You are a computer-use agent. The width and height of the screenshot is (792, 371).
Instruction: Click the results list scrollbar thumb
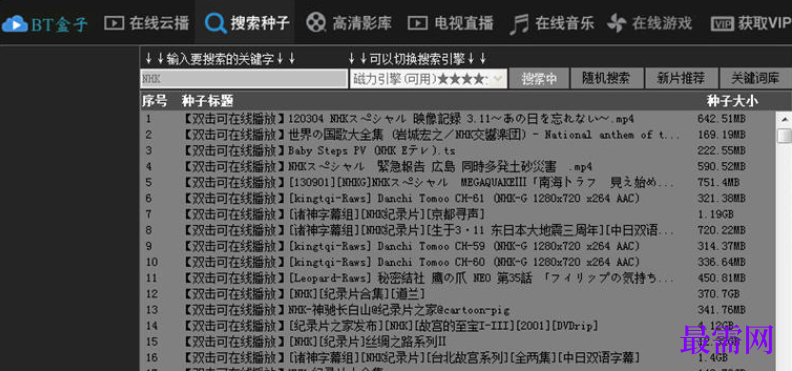784,136
